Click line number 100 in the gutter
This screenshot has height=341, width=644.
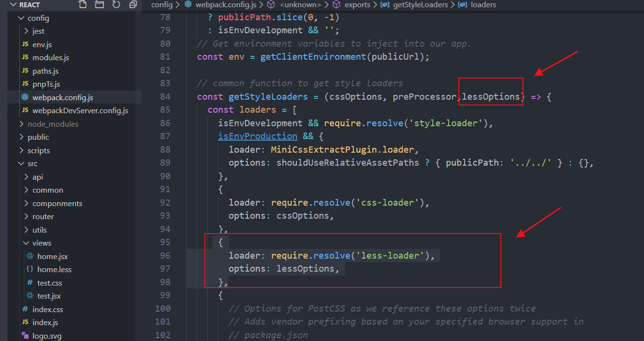pos(163,309)
